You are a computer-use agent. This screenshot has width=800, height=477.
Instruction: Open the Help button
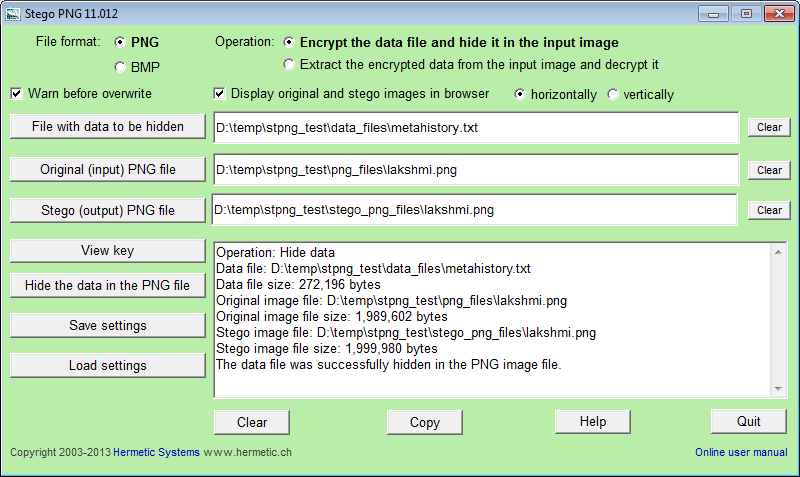[592, 421]
